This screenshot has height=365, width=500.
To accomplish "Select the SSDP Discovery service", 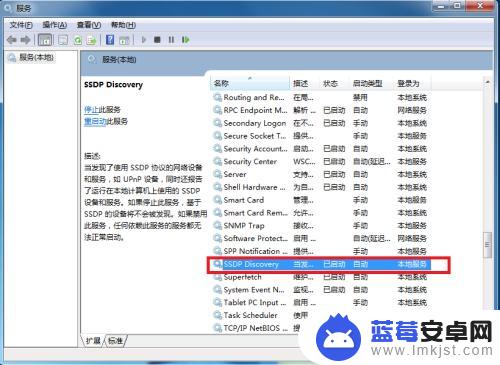I will (x=322, y=264).
